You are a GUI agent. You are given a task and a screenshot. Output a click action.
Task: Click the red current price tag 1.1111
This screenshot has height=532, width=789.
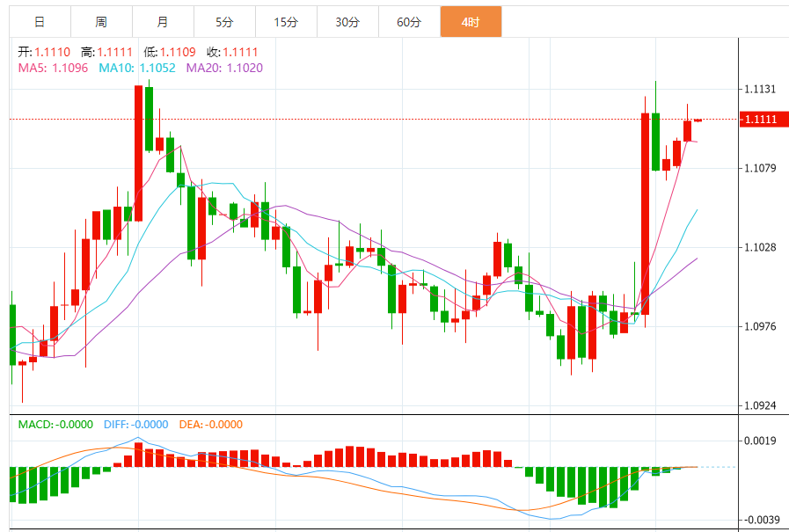[x=763, y=120]
